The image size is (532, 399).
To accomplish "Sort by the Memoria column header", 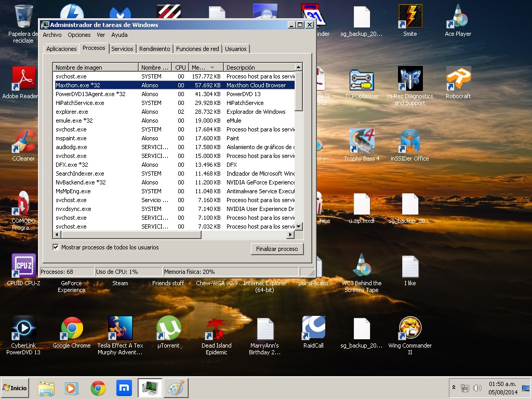I will click(206, 67).
